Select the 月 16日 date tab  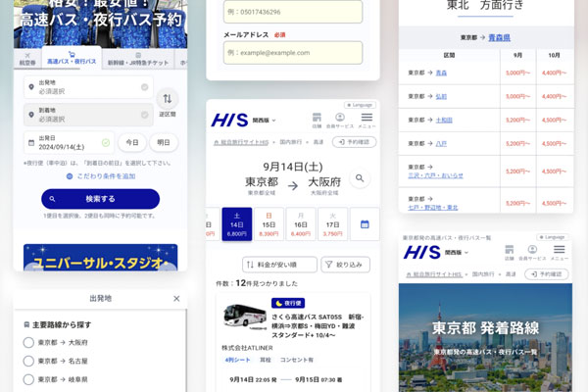tap(301, 224)
